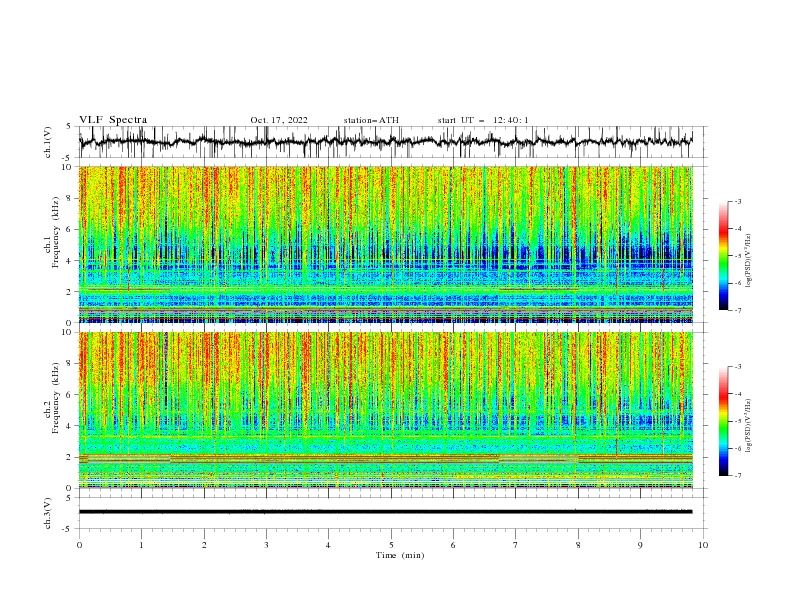Screen dimensions: 792x612
Task: Click the ch.1 spectrogram panel
Action: pyautogui.click(x=386, y=244)
